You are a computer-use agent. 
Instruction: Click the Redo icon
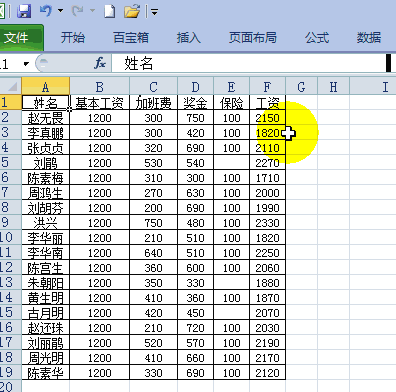(x=78, y=11)
